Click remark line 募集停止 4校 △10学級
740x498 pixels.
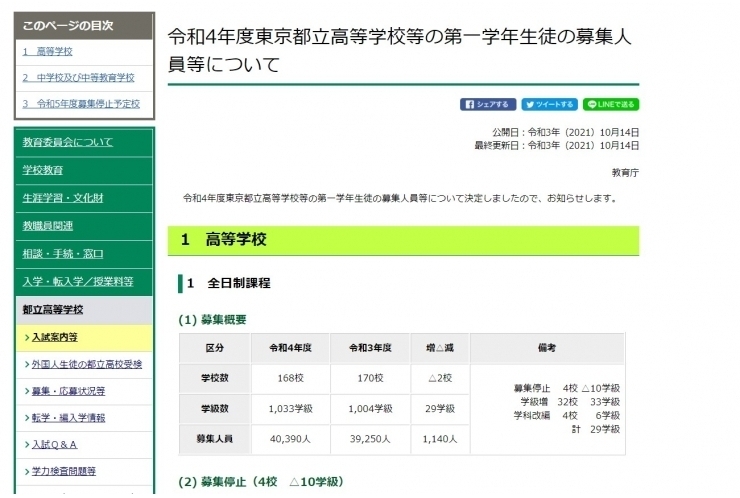(x=566, y=388)
